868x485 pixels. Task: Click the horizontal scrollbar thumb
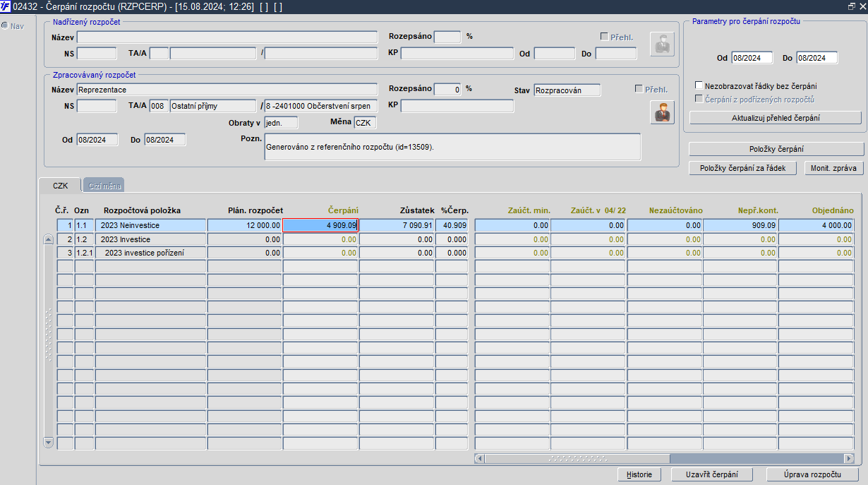577,458
